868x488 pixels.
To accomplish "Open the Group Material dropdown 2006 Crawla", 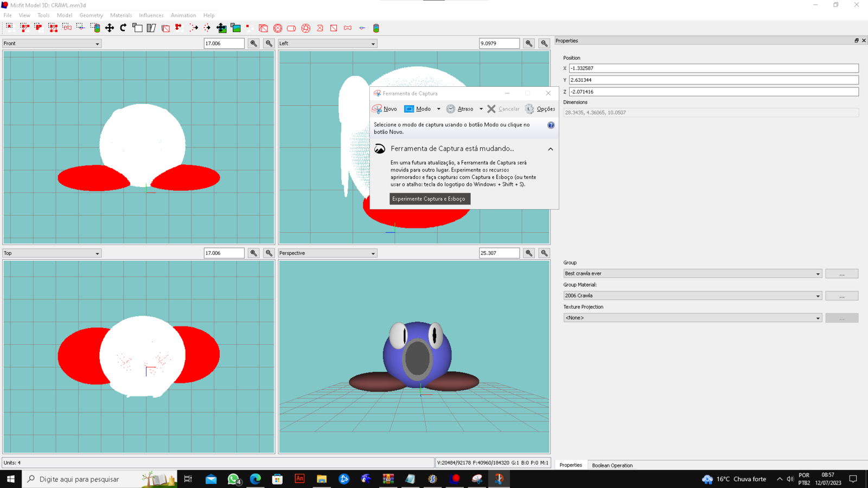I will pyautogui.click(x=693, y=296).
